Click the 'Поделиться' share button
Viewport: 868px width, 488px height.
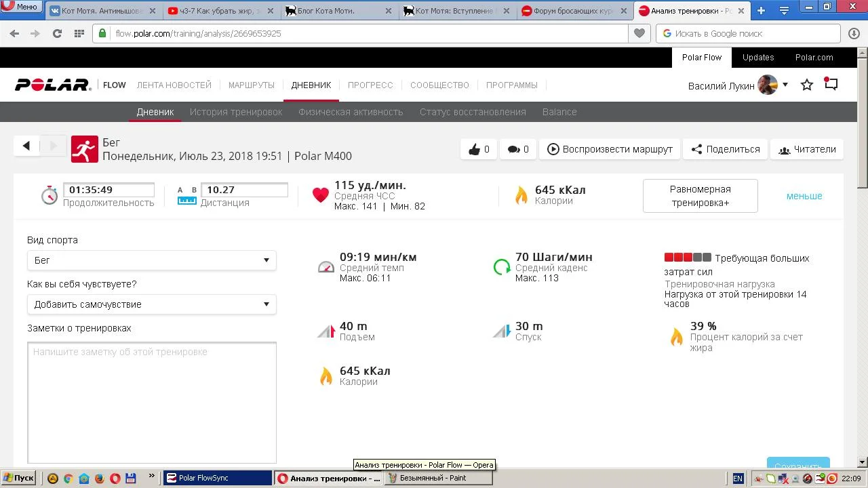726,149
